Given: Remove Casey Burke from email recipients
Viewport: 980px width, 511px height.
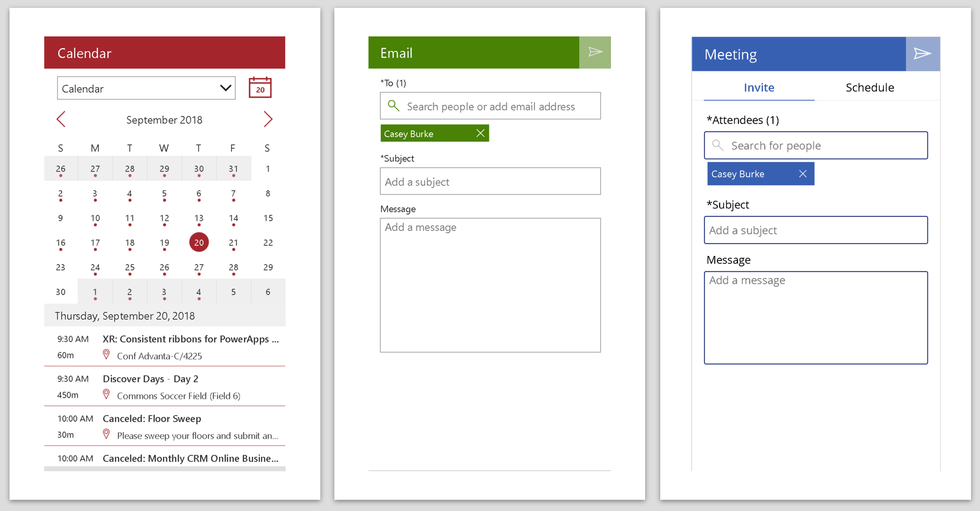Looking at the screenshot, I should [480, 133].
